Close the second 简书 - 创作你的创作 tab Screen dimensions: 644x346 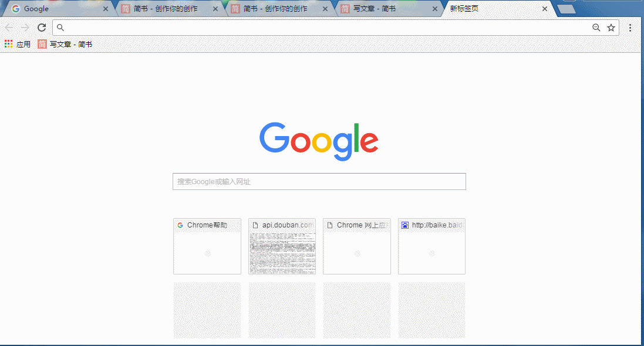[x=325, y=9]
